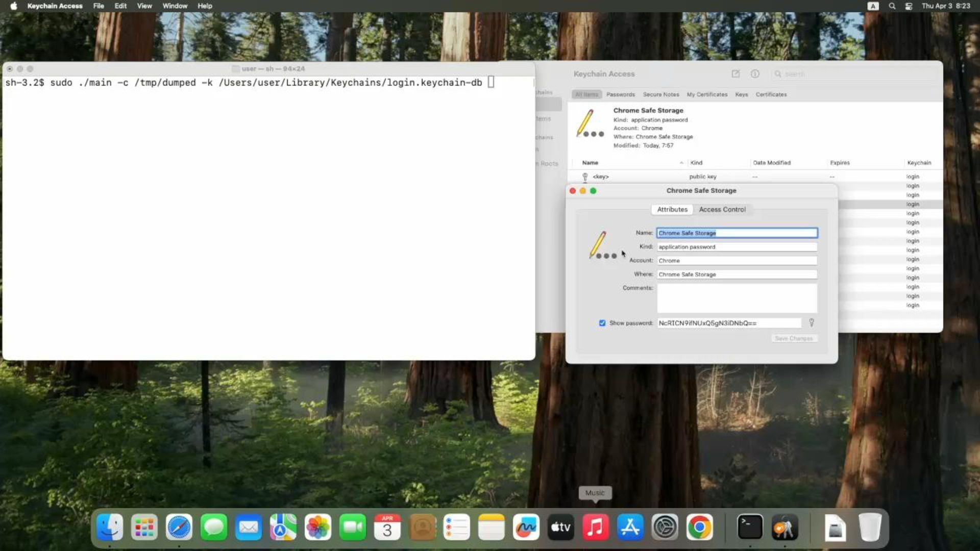This screenshot has height=551, width=980.
Task: Click the Kind field showing application password
Action: point(737,247)
